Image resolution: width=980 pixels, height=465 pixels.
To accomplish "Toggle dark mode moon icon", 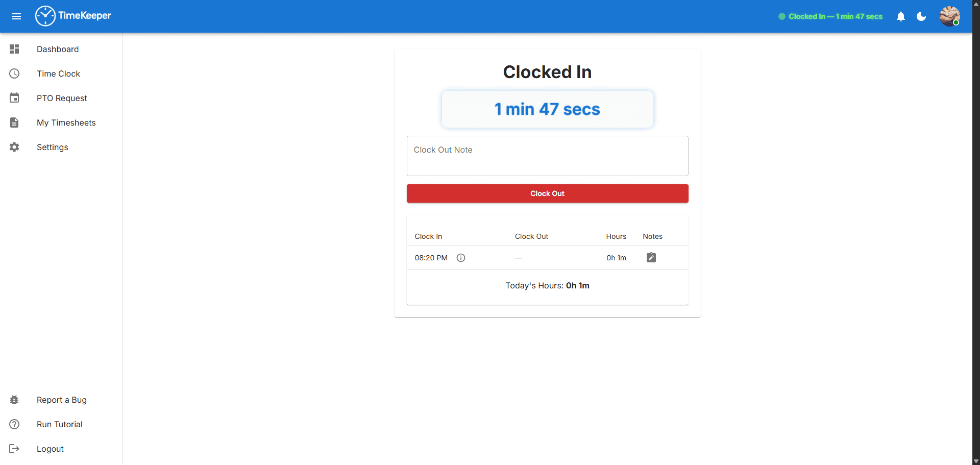I will 921,16.
